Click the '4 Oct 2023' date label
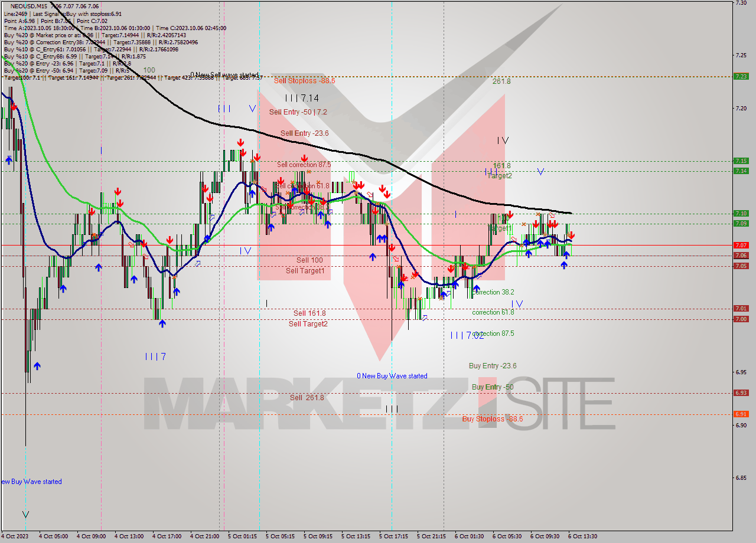Image resolution: width=756 pixels, height=543 pixels. 14,537
